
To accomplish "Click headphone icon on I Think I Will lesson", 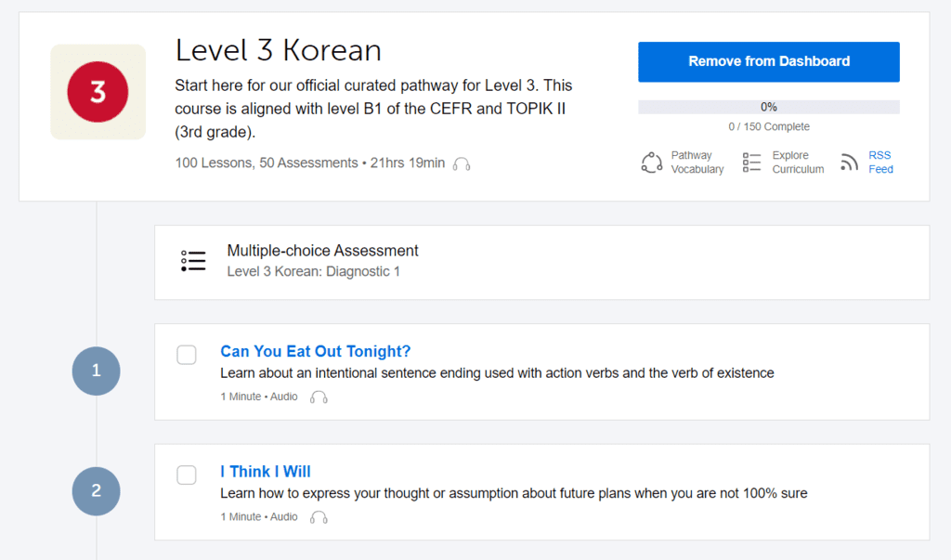I will (x=319, y=516).
